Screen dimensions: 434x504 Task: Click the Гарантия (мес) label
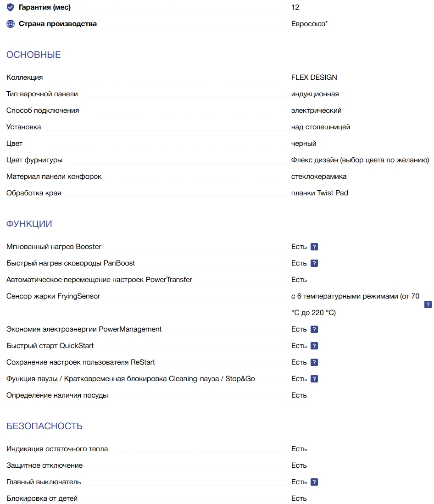[45, 7]
